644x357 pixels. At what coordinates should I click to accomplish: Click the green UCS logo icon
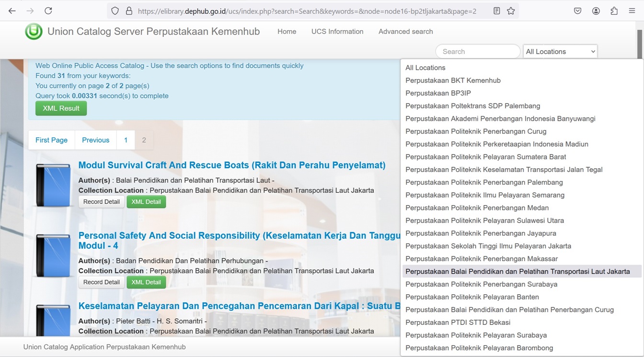pyautogui.click(x=34, y=32)
